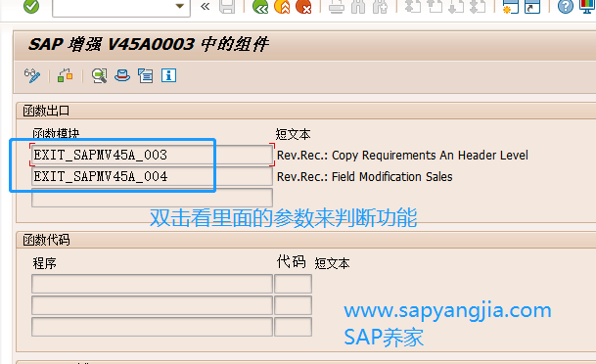Click the Generate Shortcut icon

(x=532, y=7)
